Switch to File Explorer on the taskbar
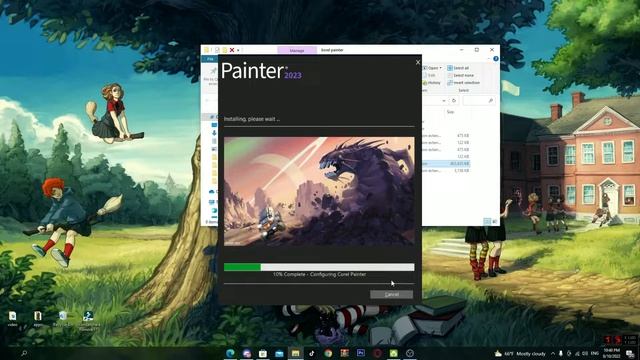The image size is (640, 360). click(296, 353)
